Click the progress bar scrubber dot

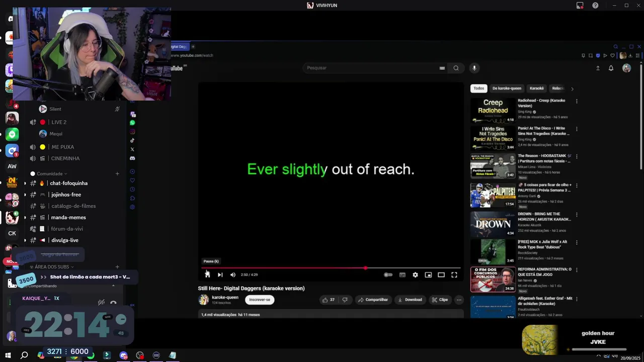[x=366, y=268]
